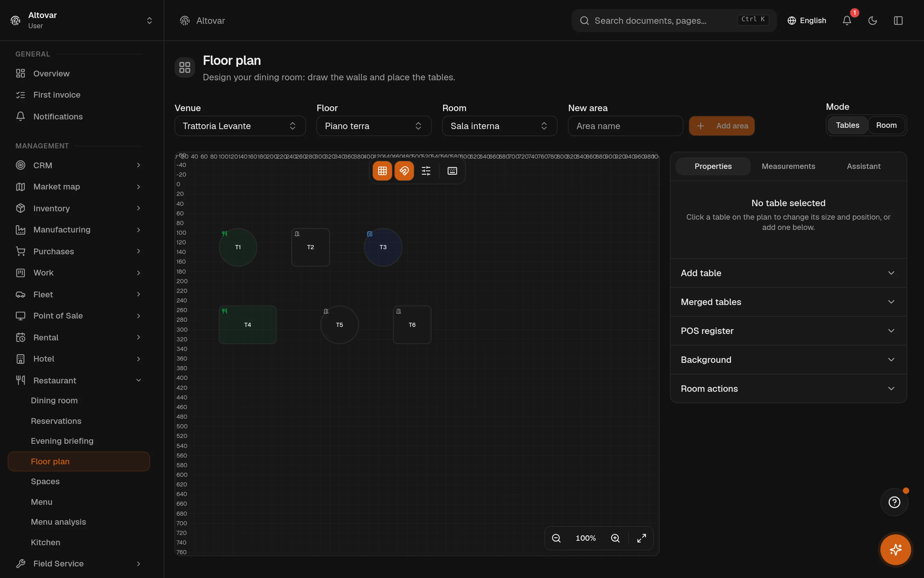Click the Work kanban icon in sidebar

tap(21, 273)
